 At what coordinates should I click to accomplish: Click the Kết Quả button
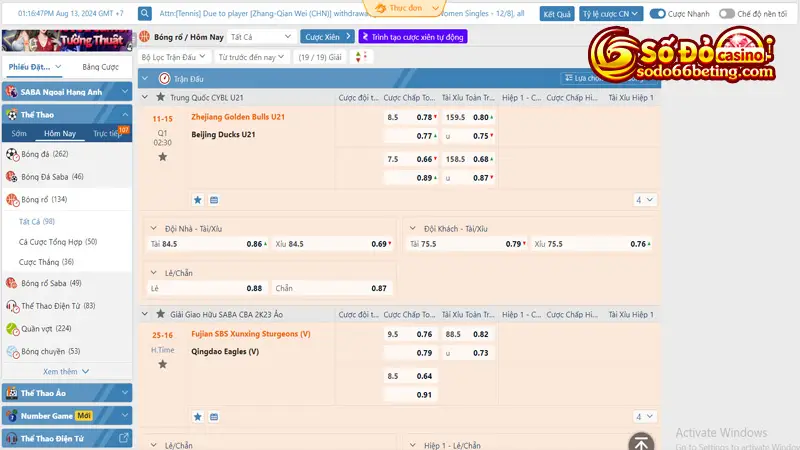557,14
